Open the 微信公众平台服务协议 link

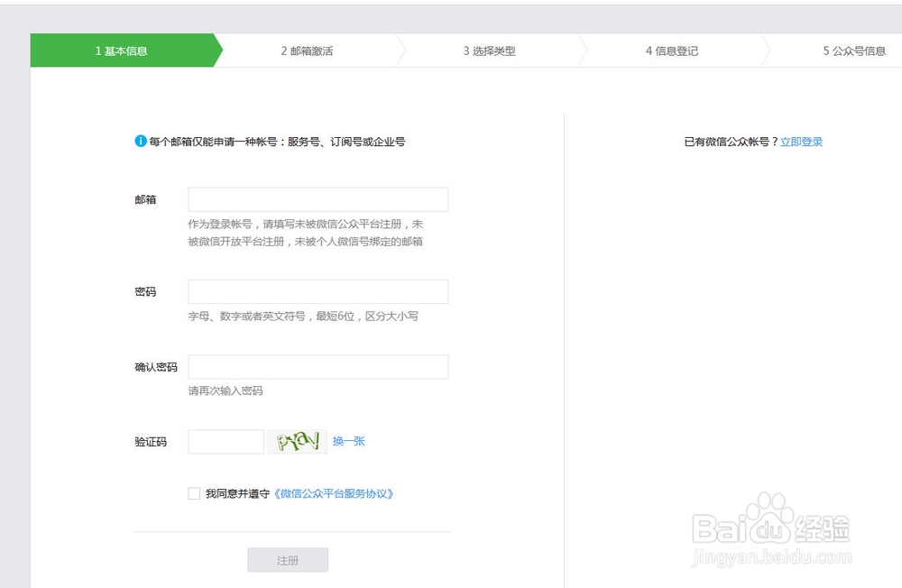[x=333, y=493]
